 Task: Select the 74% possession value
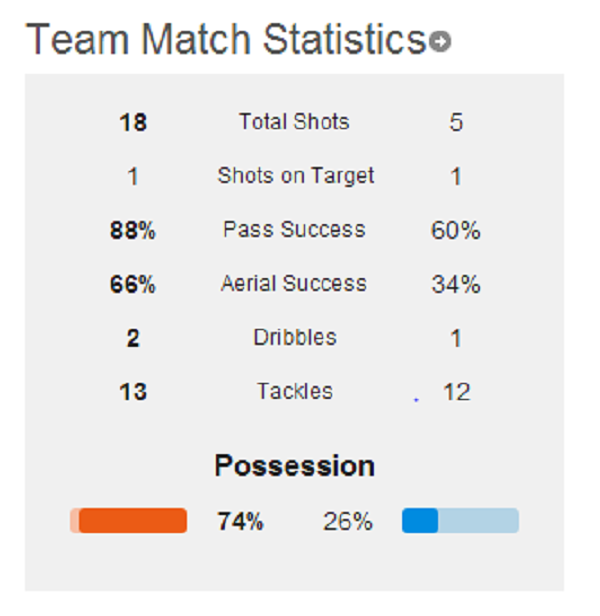click(x=240, y=521)
